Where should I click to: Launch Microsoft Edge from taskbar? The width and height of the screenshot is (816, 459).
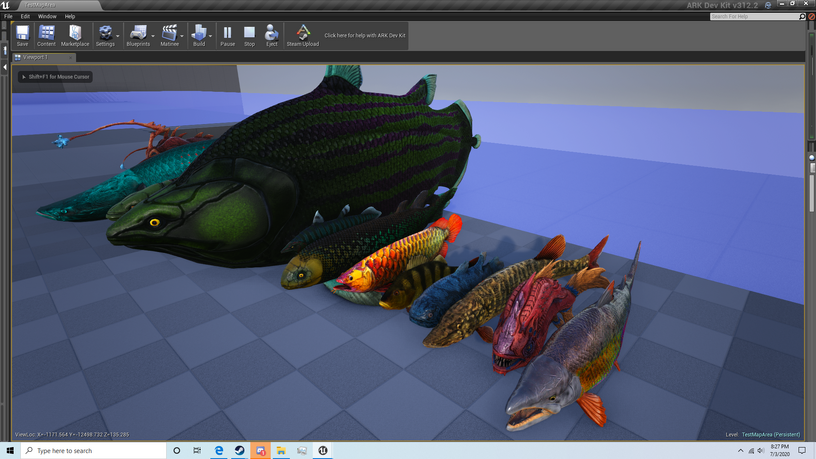[x=219, y=451]
